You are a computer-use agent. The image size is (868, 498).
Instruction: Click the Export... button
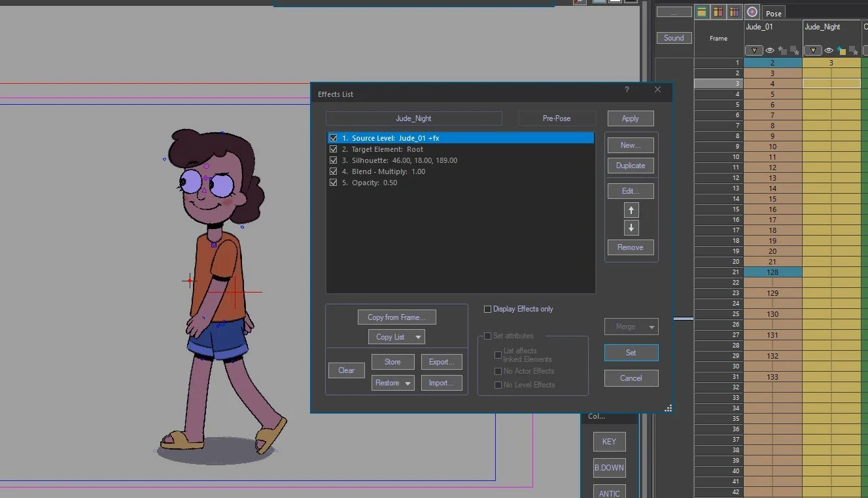442,362
